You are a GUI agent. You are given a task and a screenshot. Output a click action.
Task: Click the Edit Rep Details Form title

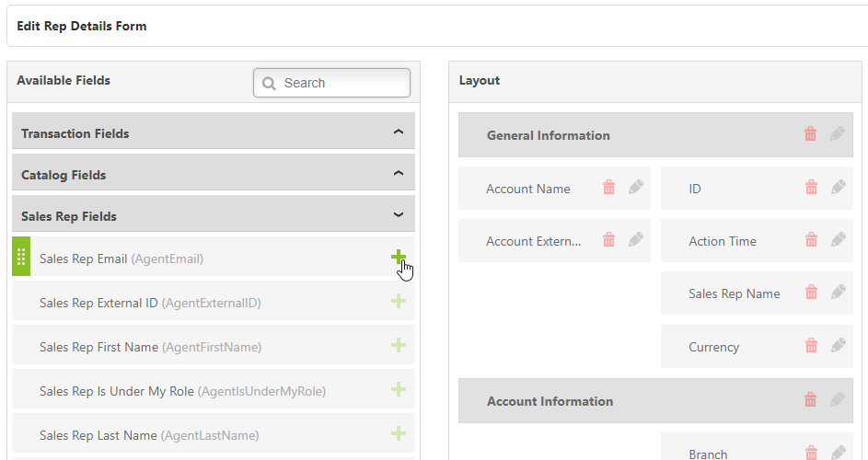[81, 26]
